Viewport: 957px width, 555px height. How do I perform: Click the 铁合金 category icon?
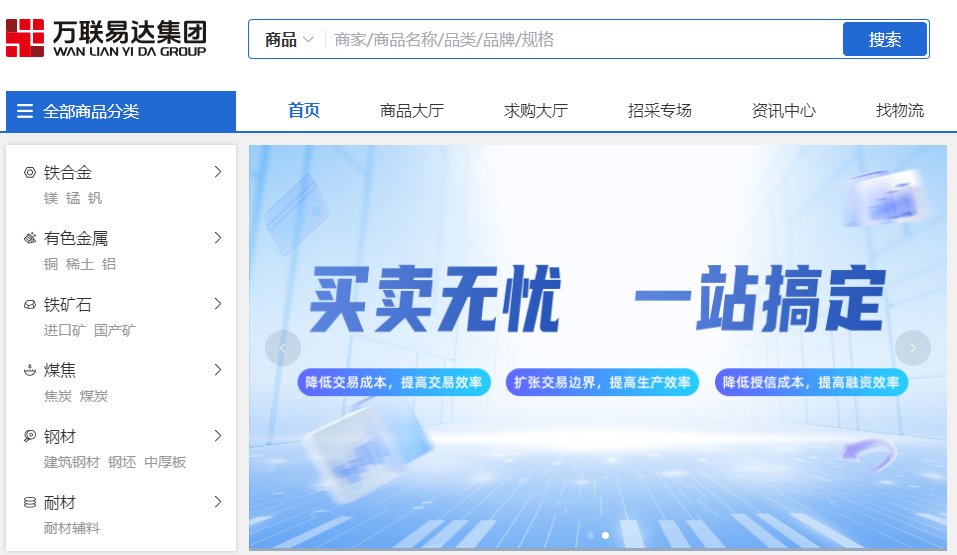tap(30, 173)
